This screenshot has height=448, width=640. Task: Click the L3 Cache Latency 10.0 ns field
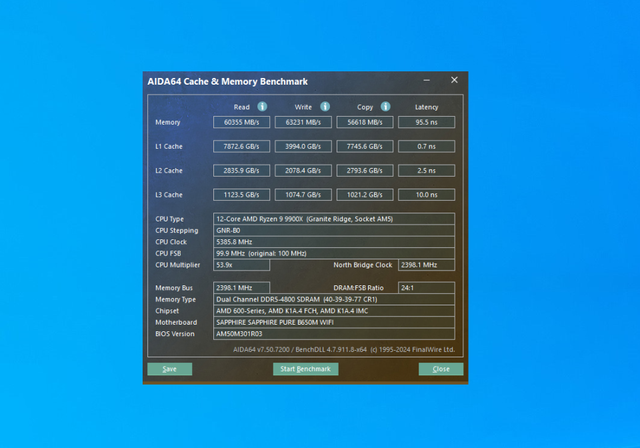coord(427,195)
